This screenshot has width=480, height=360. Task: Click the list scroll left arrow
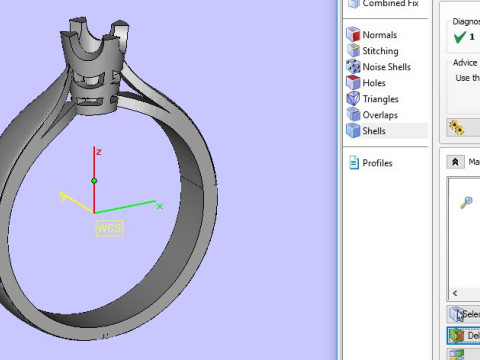(455, 293)
